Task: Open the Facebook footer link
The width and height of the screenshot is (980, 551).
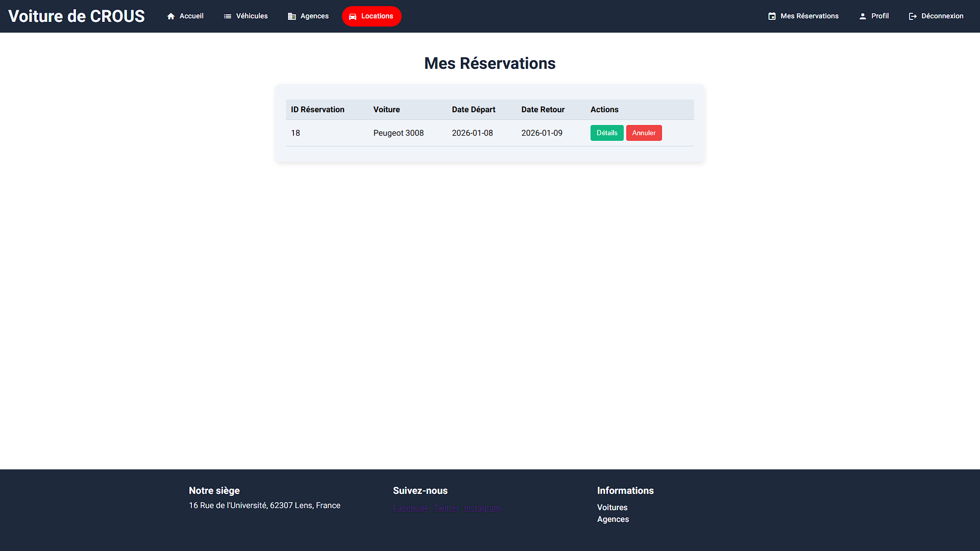Action: (x=411, y=508)
